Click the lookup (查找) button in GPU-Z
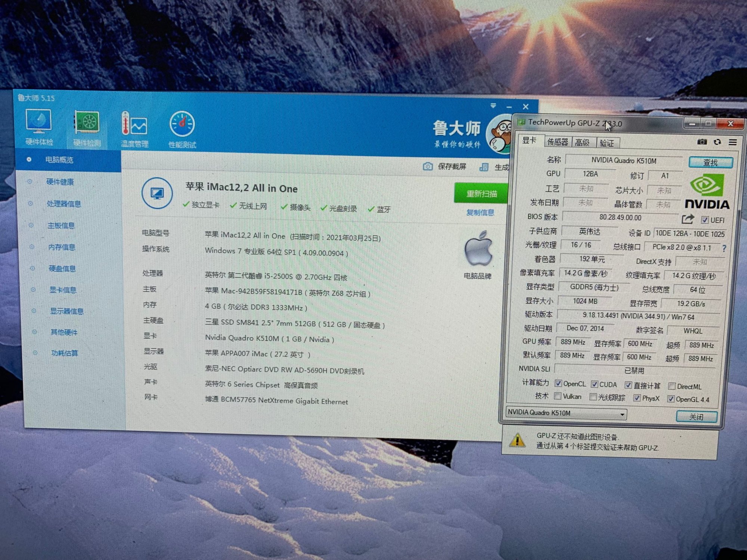Screen dimensions: 747x560 pos(710,163)
